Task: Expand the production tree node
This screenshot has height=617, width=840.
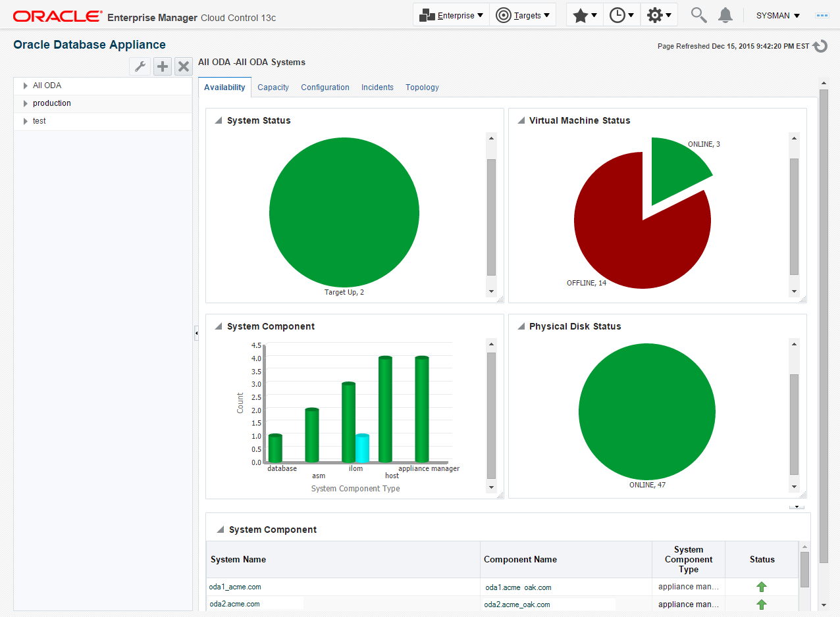Action: [x=26, y=103]
